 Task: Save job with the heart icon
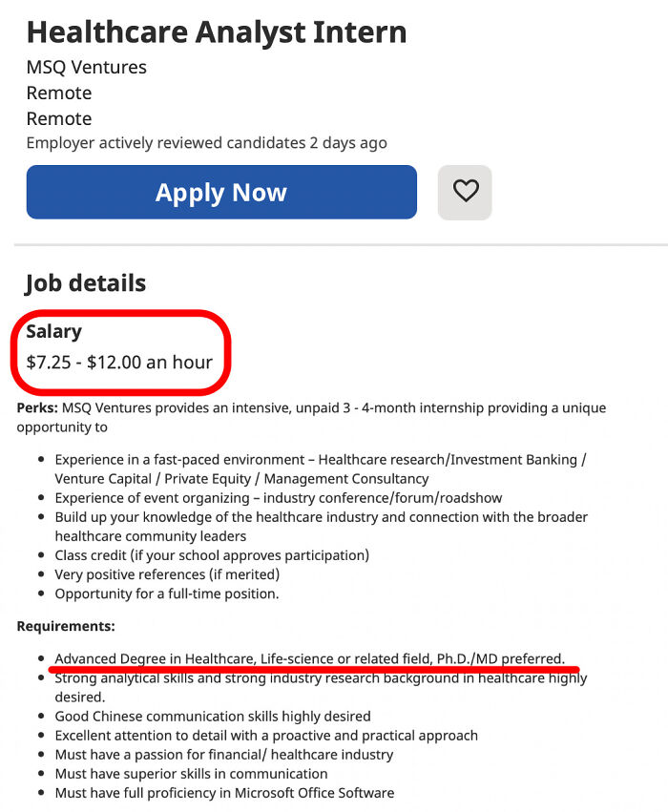point(465,192)
